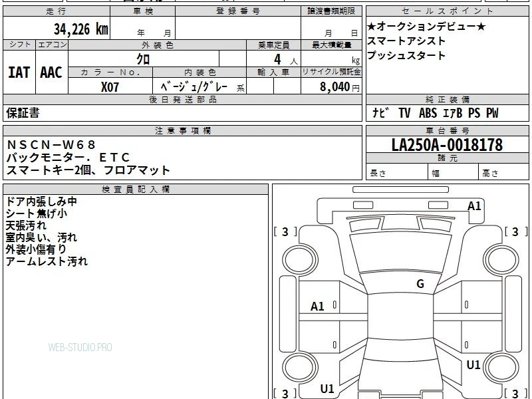The image size is (532, 399).
Task: Click the 長さ dimension field
Action: pyautogui.click(x=397, y=173)
